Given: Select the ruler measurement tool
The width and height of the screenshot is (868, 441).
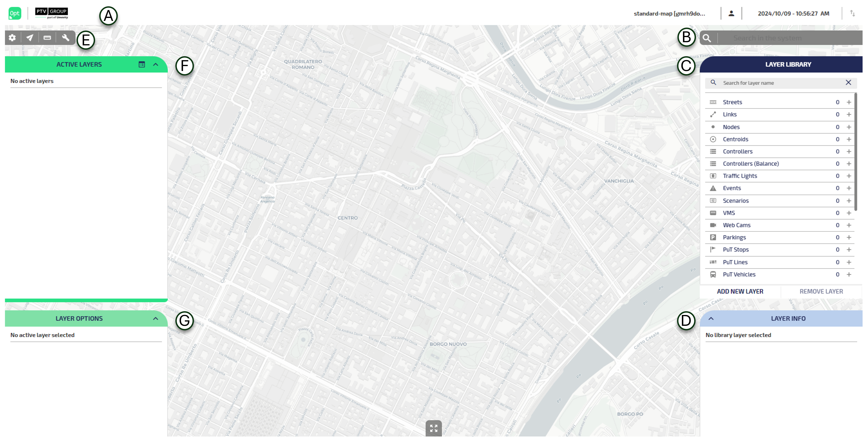Looking at the screenshot, I should point(47,38).
